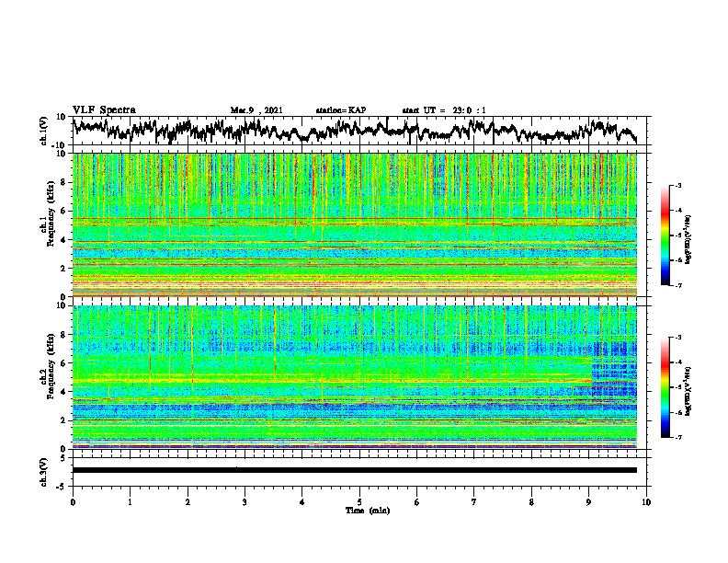The width and height of the screenshot is (728, 563).
Task: Click the ch.1 voltage waveform trace panel
Action: coord(361,131)
